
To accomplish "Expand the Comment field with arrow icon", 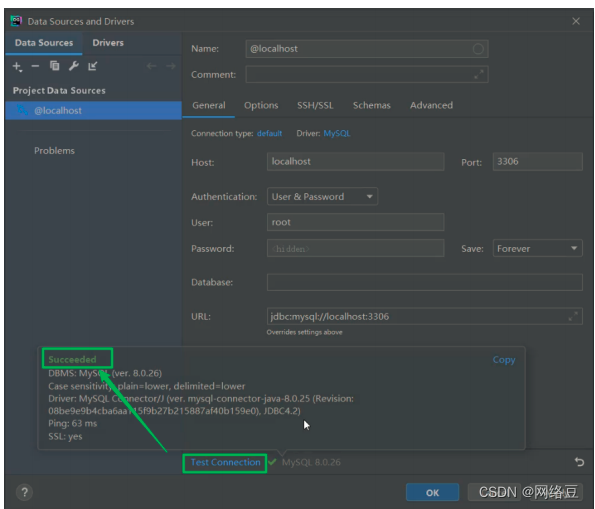I will (x=479, y=74).
